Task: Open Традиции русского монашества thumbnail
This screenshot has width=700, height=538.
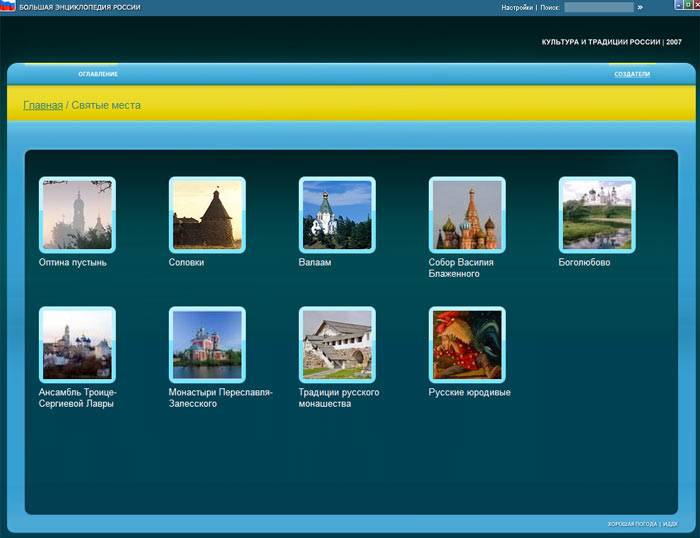Action: tap(337, 345)
